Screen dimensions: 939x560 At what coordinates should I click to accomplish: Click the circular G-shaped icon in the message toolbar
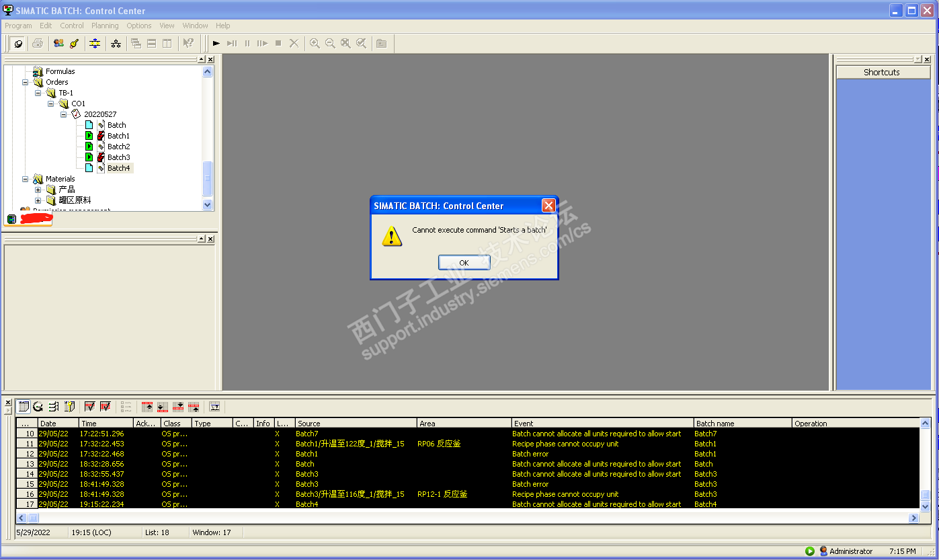click(x=38, y=407)
